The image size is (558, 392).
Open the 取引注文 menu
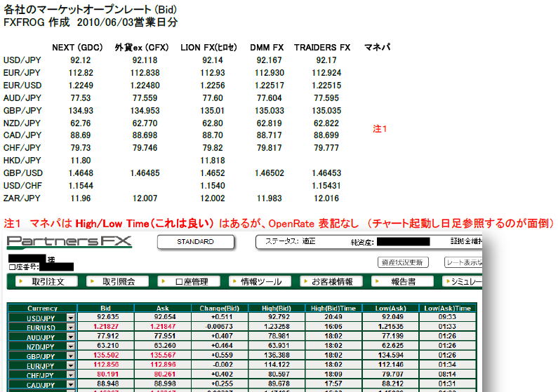(x=42, y=281)
